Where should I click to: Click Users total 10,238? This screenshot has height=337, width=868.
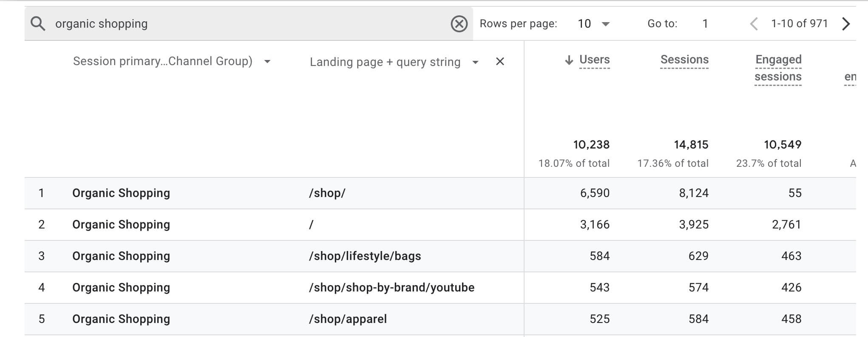(x=591, y=145)
